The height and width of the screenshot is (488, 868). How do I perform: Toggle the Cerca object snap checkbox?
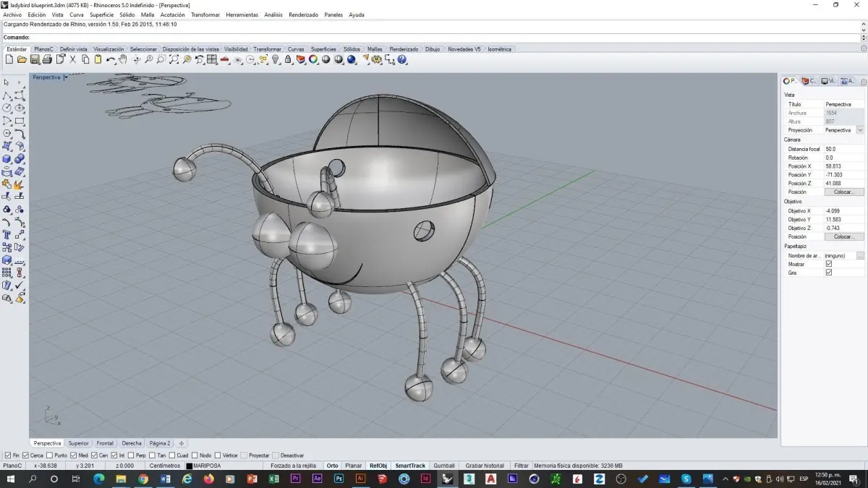tap(25, 455)
